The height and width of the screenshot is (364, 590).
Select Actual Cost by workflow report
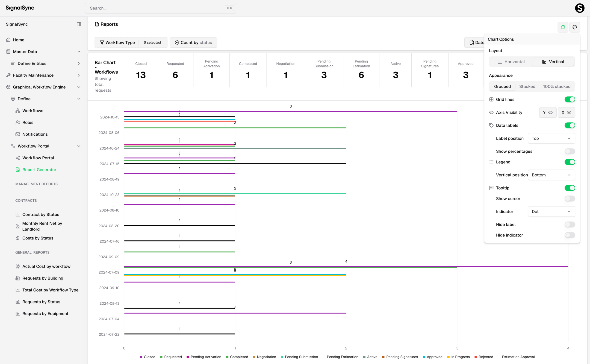[46, 266]
